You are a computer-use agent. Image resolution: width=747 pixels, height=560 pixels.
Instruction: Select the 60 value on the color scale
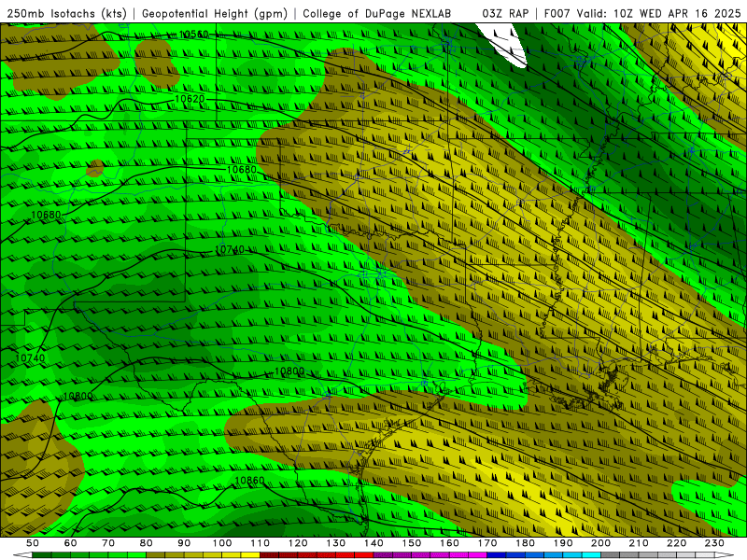(x=71, y=543)
